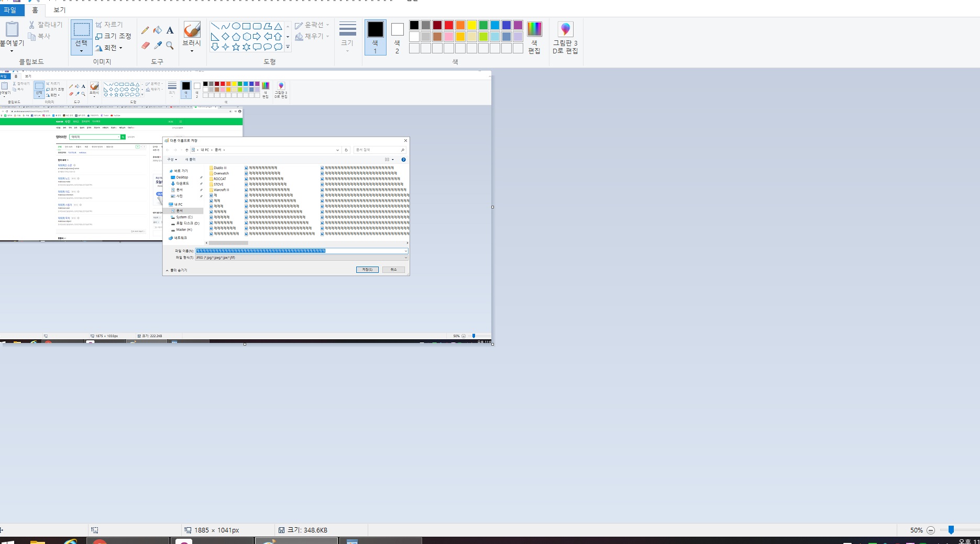The width and height of the screenshot is (980, 544).
Task: Click the 복사 copy button
Action: coord(40,36)
